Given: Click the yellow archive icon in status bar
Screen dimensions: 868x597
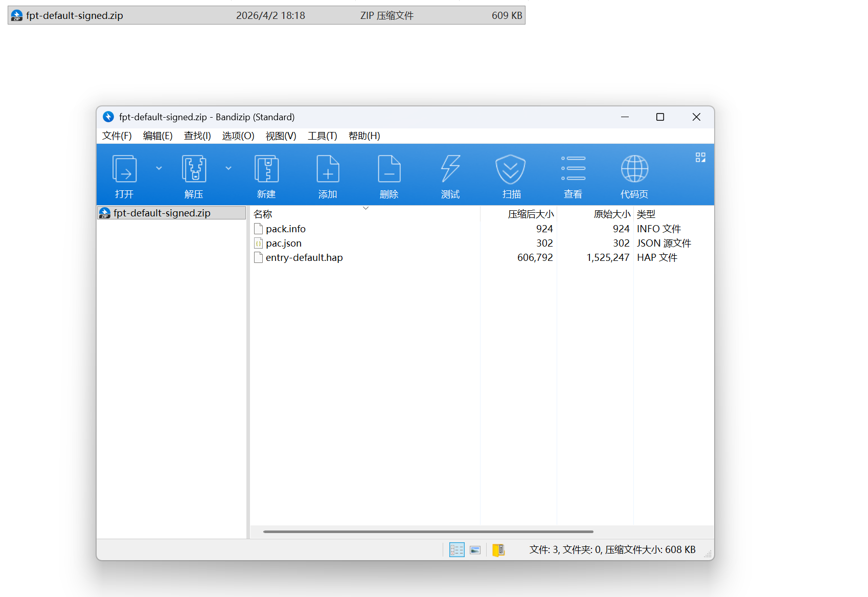Looking at the screenshot, I should pyautogui.click(x=498, y=550).
